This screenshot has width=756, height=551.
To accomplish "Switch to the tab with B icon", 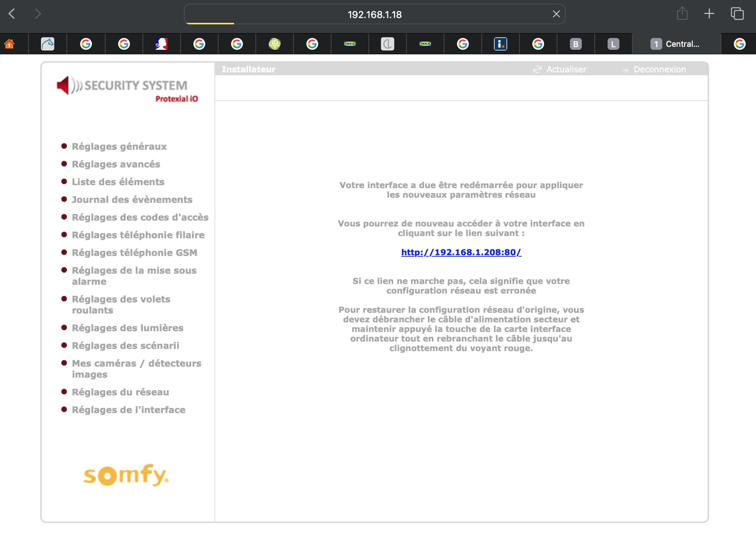I will 575,44.
